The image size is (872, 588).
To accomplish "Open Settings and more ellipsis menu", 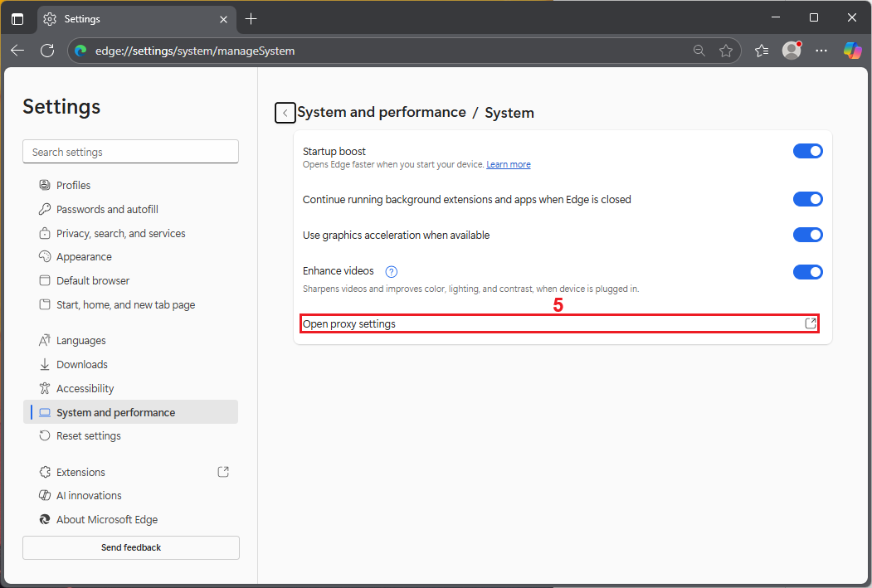I will (821, 51).
